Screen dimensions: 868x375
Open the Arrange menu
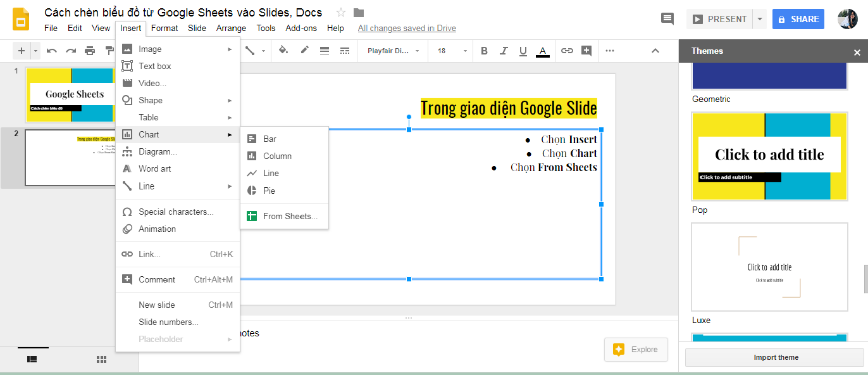232,28
